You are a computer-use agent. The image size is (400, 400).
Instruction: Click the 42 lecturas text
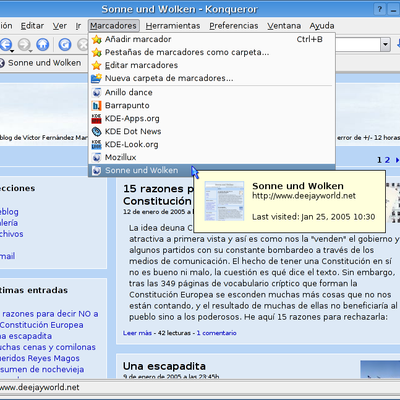point(174,333)
